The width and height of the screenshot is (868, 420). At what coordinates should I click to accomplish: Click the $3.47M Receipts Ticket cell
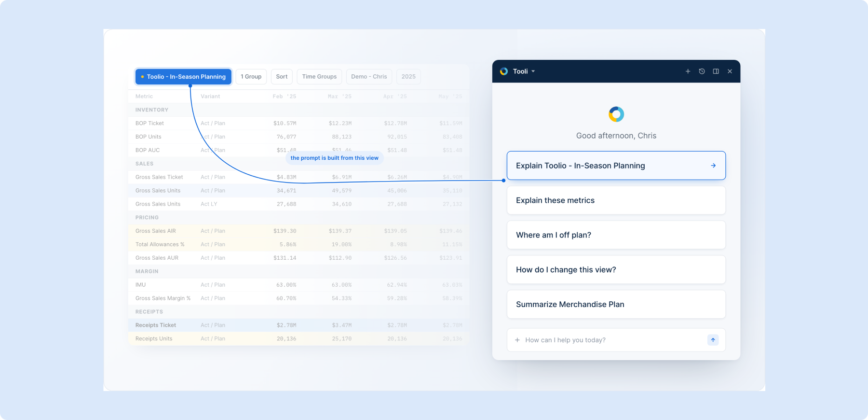click(x=342, y=325)
